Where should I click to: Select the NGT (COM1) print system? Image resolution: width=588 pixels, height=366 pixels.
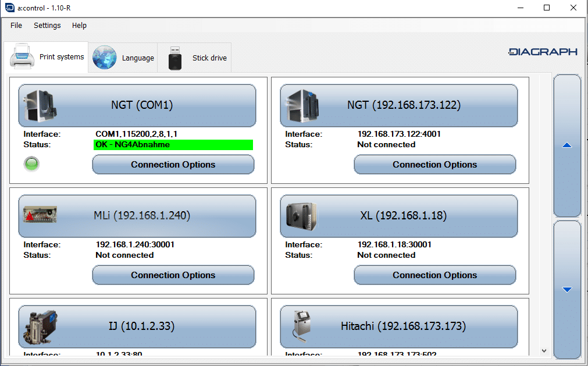coord(137,105)
